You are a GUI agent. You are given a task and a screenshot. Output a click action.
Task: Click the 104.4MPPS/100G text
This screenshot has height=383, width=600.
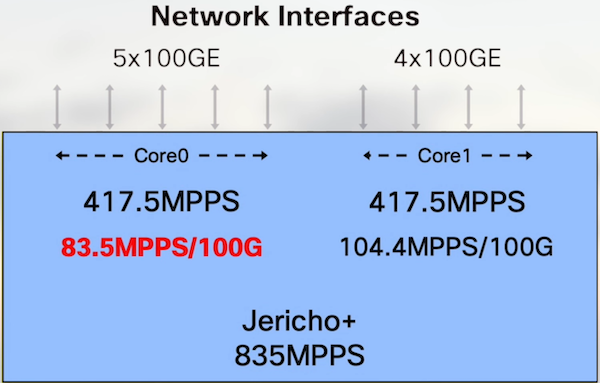(x=446, y=247)
